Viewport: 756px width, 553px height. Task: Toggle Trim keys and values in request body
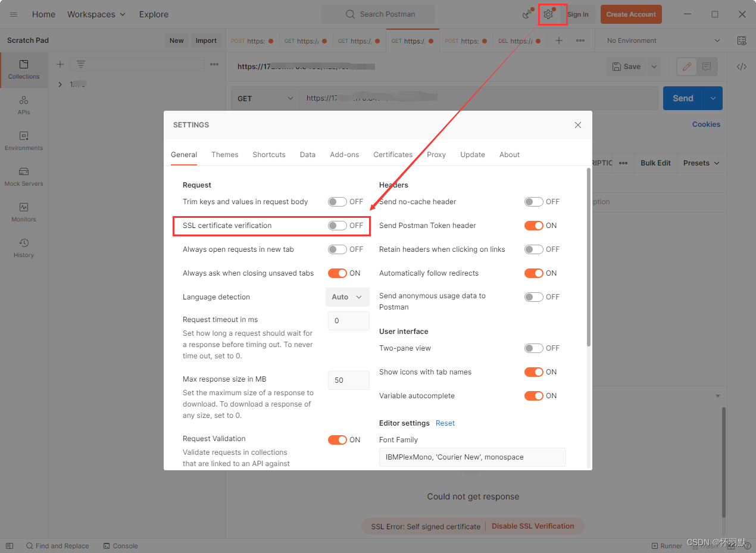[x=337, y=202]
